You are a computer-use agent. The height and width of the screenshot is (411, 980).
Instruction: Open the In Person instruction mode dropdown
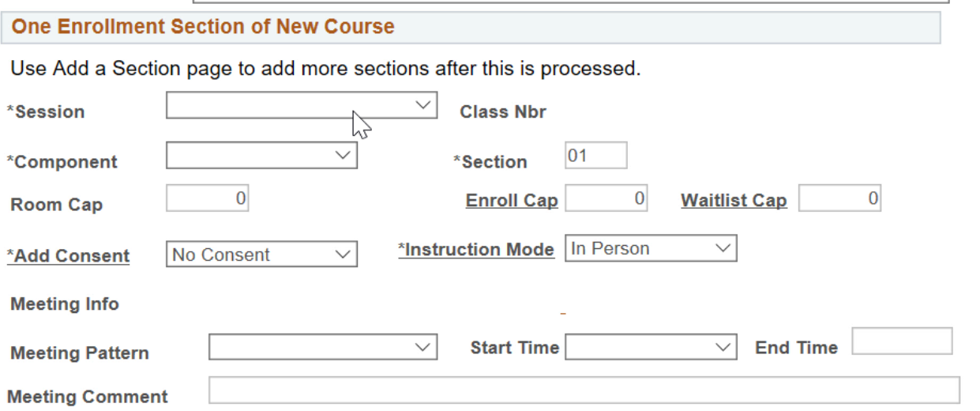tap(651, 248)
